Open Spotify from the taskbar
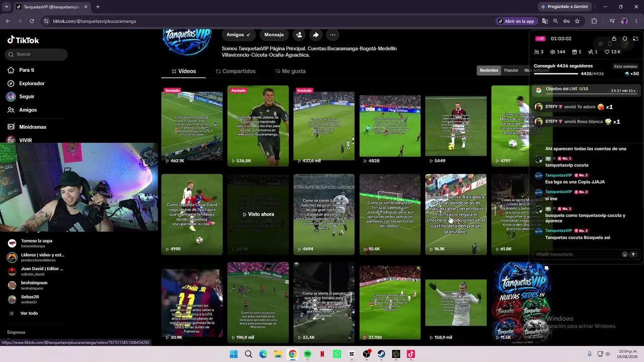This screenshot has height=362, width=644. [x=307, y=354]
